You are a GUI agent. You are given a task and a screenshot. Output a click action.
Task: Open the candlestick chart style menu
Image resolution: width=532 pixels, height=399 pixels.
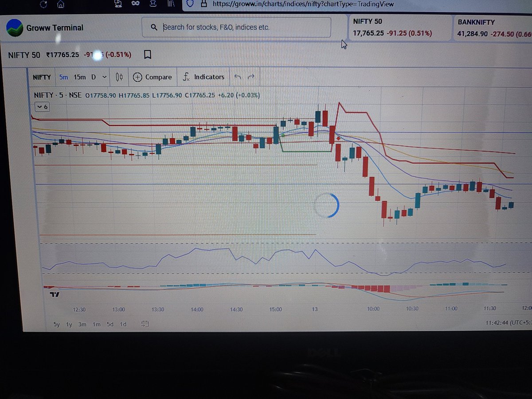(x=119, y=77)
